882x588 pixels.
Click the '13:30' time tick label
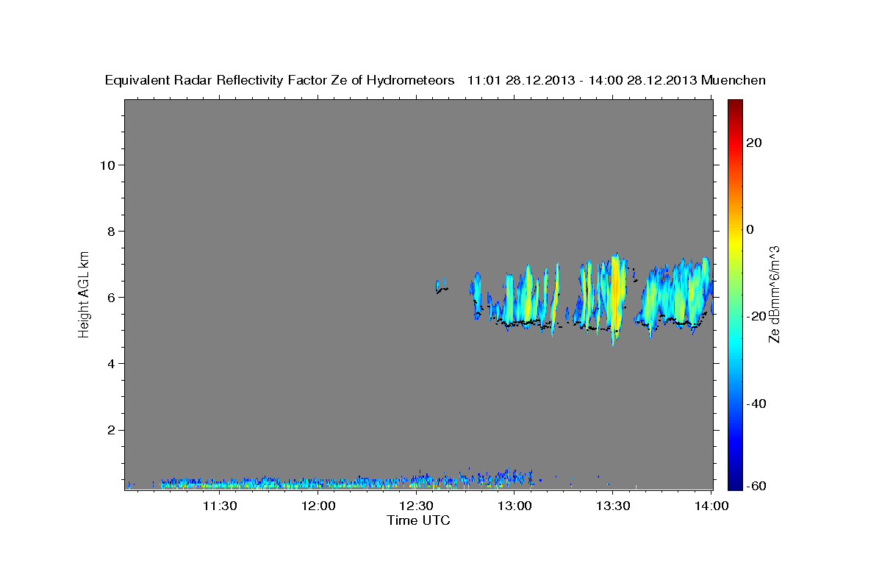click(613, 506)
